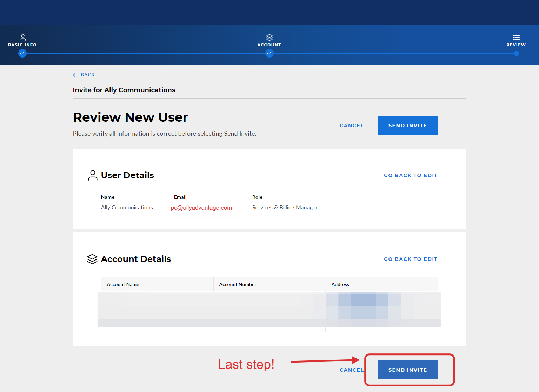
Task: Click the Name field label
Action: (x=108, y=197)
